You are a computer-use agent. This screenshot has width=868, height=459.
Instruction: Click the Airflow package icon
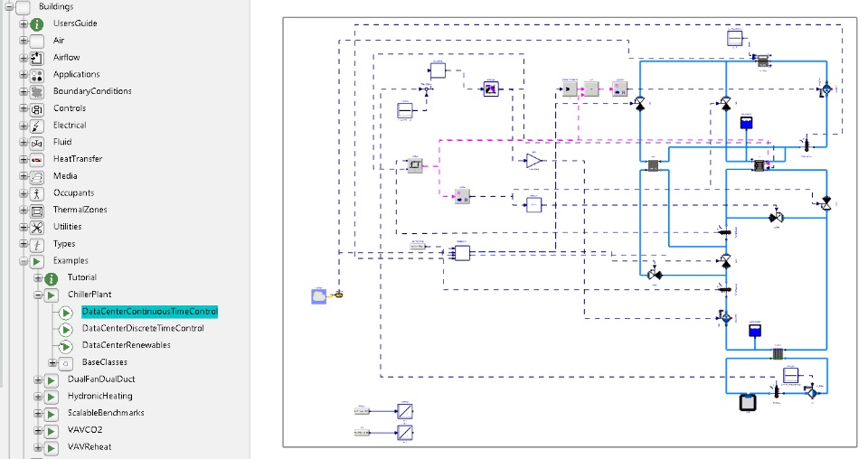[x=36, y=58]
